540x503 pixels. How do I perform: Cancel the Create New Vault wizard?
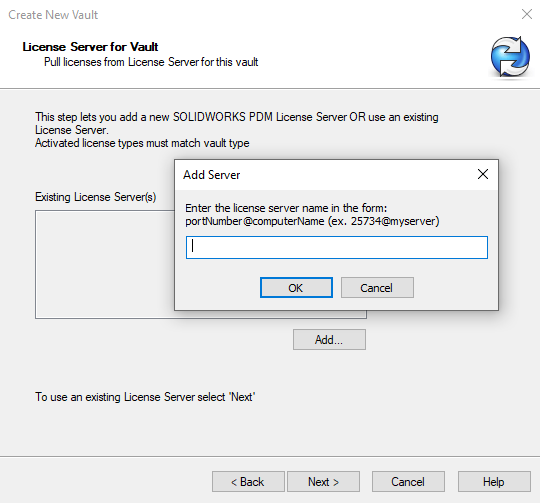[408, 481]
